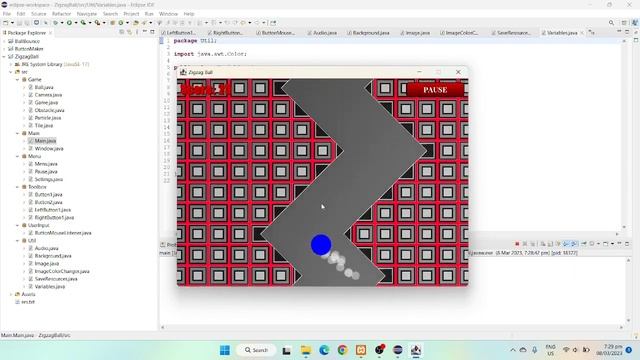Open the Navigate menu
The image size is (640, 360).
coord(87,14)
